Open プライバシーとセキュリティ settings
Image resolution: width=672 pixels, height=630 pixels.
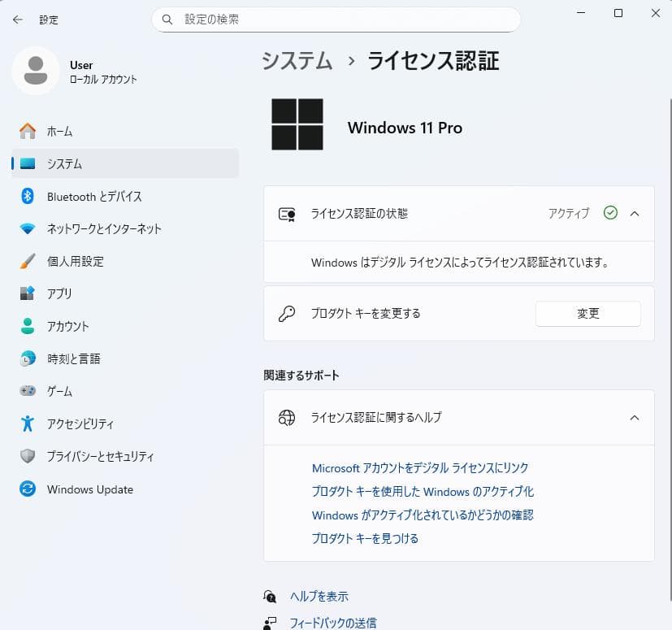point(101,456)
